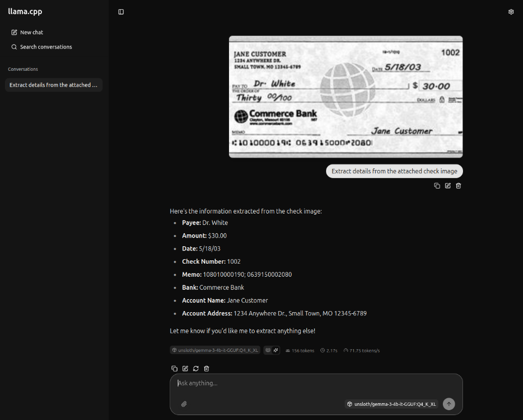This screenshot has width=523, height=420.
Task: Regenerate the assistant's response
Action: [196, 369]
